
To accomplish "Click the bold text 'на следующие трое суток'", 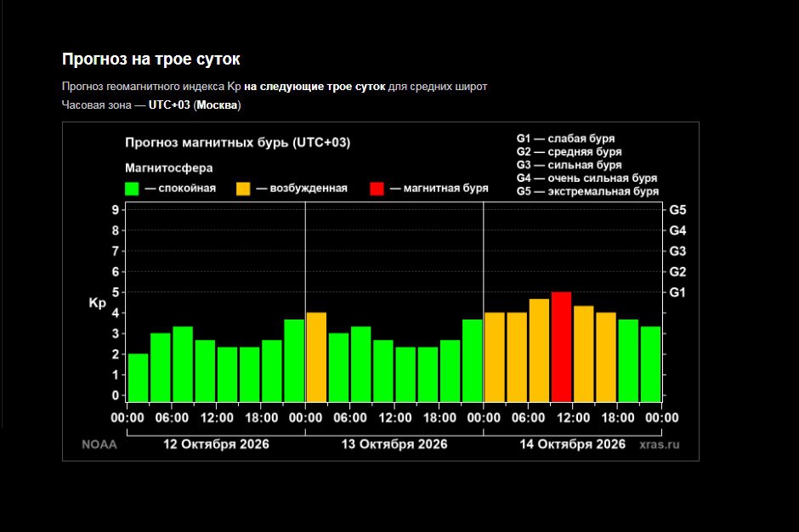I will 314,87.
